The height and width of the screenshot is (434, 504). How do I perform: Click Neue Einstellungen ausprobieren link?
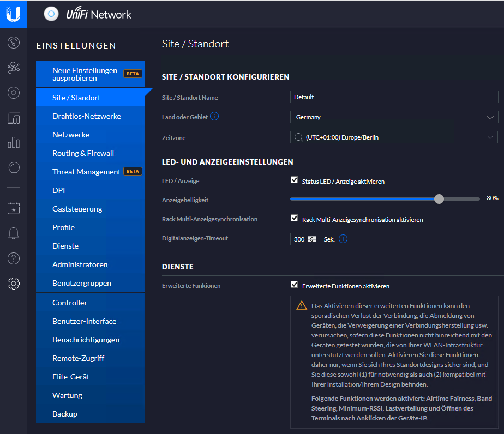click(x=85, y=74)
